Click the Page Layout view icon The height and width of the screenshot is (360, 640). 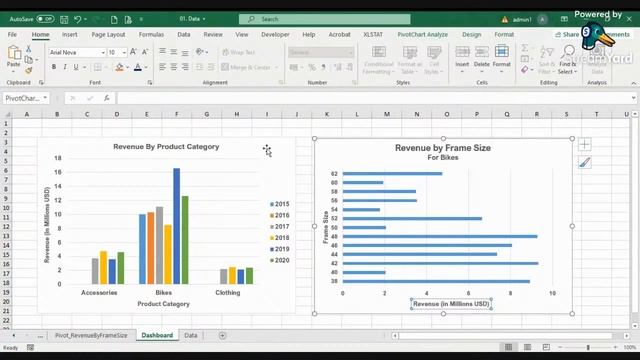(527, 347)
